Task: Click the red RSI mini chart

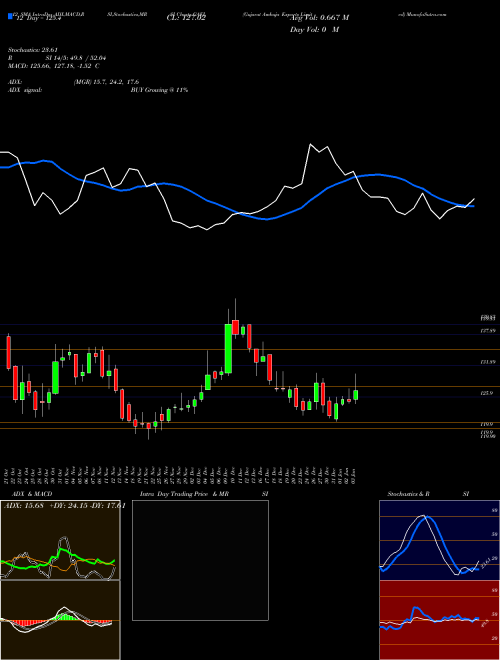Action: coord(439,620)
